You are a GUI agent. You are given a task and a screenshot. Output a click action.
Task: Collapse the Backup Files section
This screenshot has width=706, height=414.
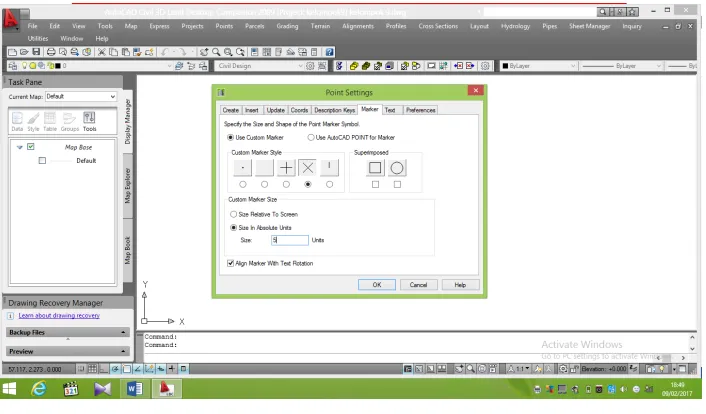[x=123, y=332]
